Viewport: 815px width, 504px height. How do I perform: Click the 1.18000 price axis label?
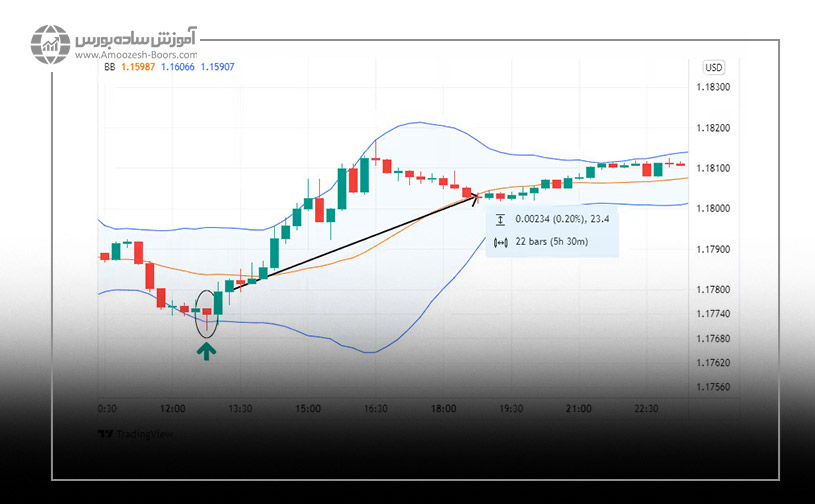(711, 209)
